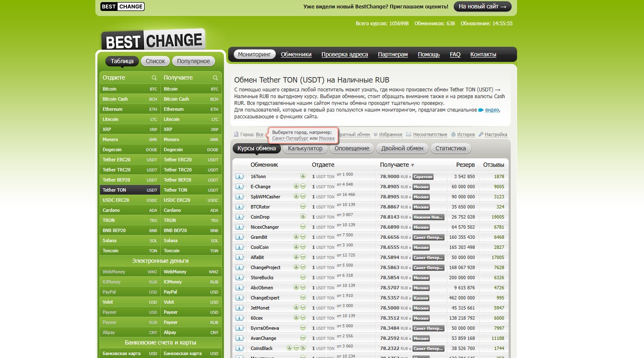Image resolution: width=644 pixels, height=358 pixels.
Task: Select PayPal USD in the Получаете column
Action: (x=191, y=292)
